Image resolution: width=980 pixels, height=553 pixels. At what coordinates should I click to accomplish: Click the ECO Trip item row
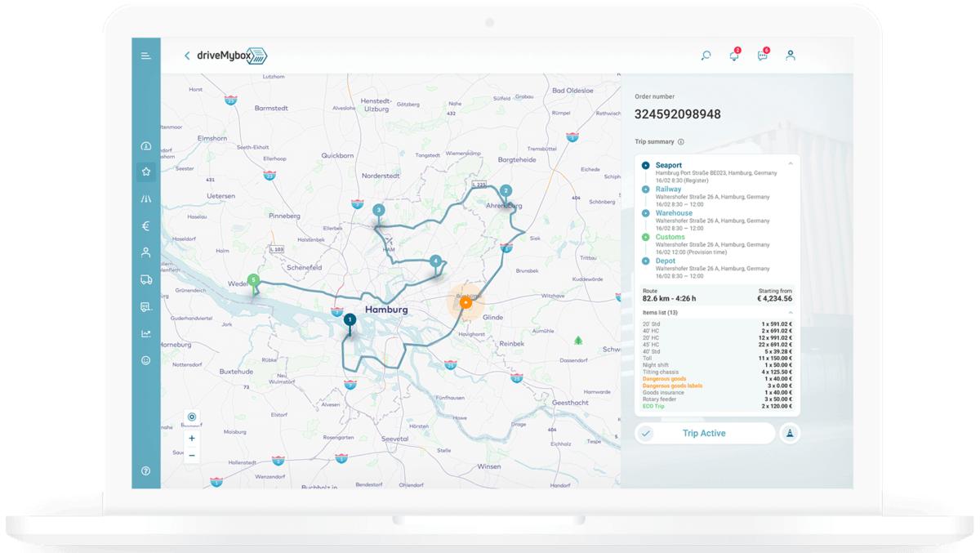pos(717,406)
